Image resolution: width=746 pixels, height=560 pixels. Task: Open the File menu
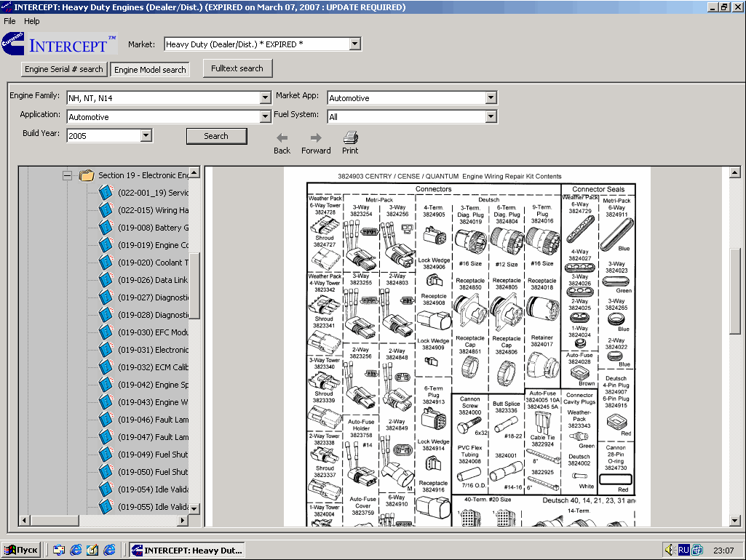coord(9,21)
